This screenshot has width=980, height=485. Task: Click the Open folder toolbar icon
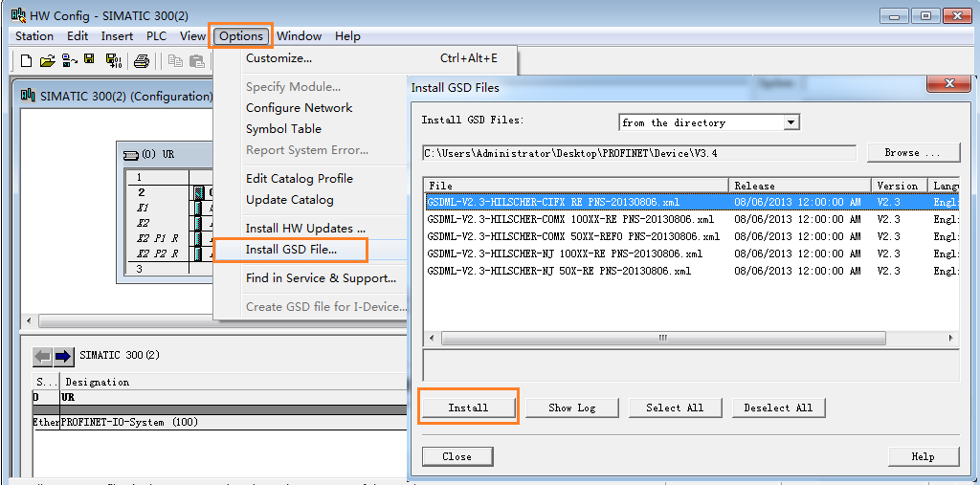(48, 60)
